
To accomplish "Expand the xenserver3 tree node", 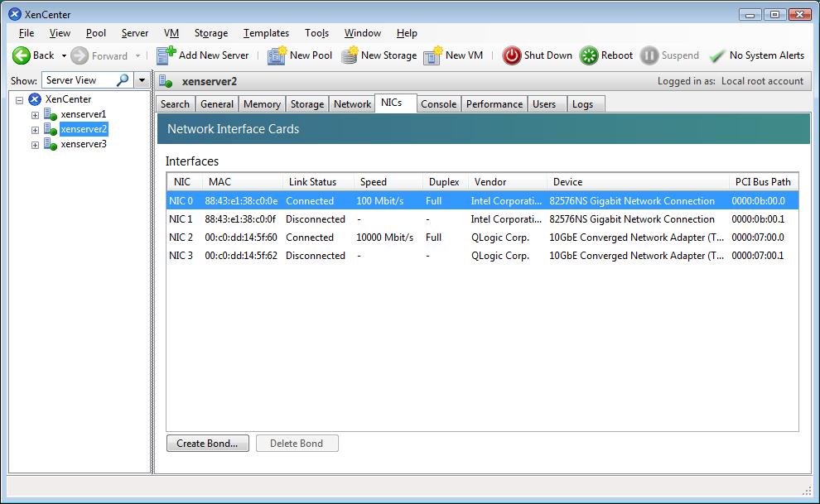I will pos(35,145).
